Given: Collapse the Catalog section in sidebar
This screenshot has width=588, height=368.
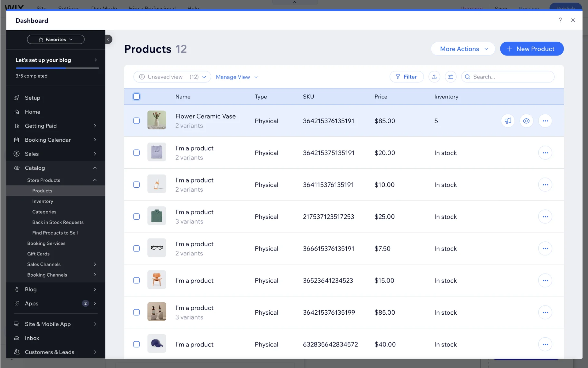Looking at the screenshot, I should [x=95, y=168].
